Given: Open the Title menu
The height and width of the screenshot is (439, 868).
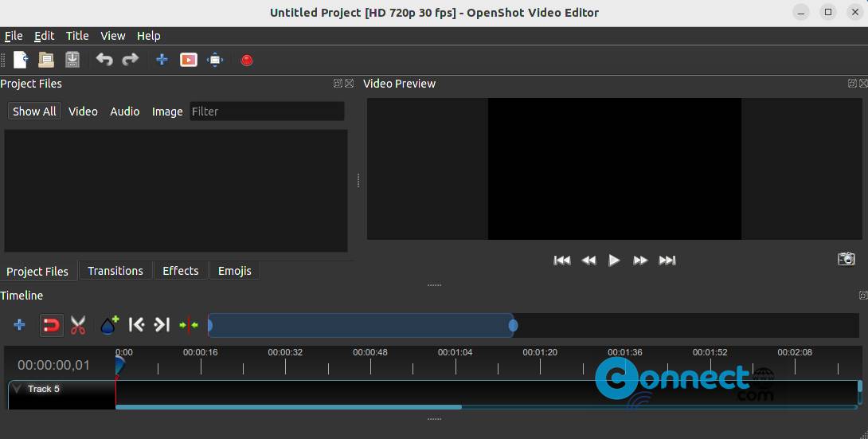Looking at the screenshot, I should point(77,36).
